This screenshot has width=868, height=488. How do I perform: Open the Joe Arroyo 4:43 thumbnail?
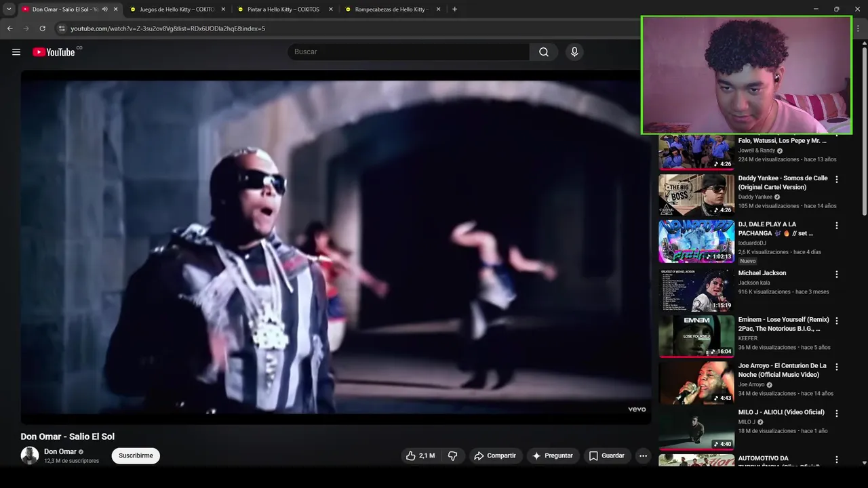[x=696, y=382]
